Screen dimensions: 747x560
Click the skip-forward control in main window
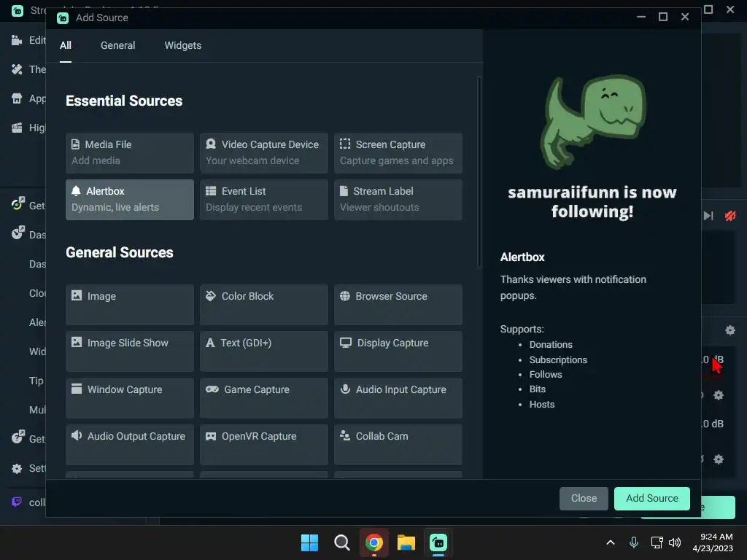pyautogui.click(x=708, y=216)
